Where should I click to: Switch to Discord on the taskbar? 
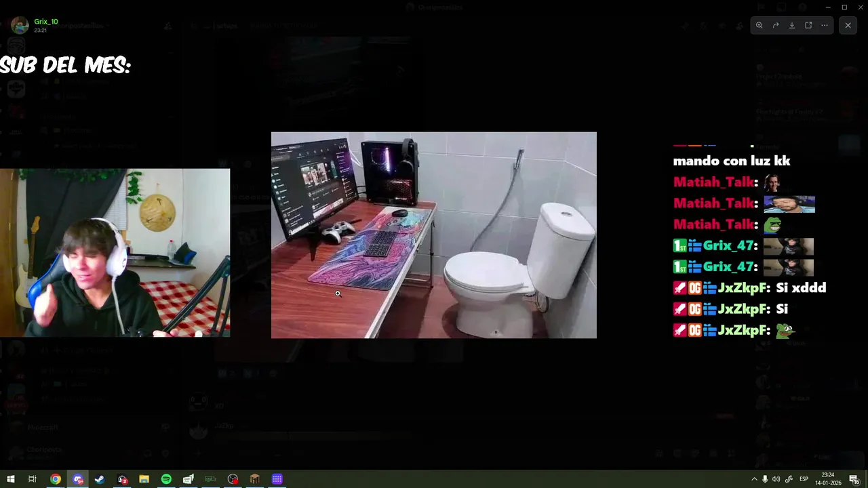tap(78, 479)
